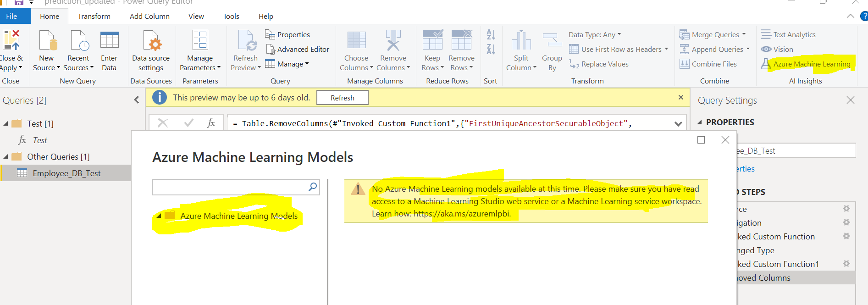Collapse the Queries pane arrow
This screenshot has height=305, width=868.
point(136,100)
